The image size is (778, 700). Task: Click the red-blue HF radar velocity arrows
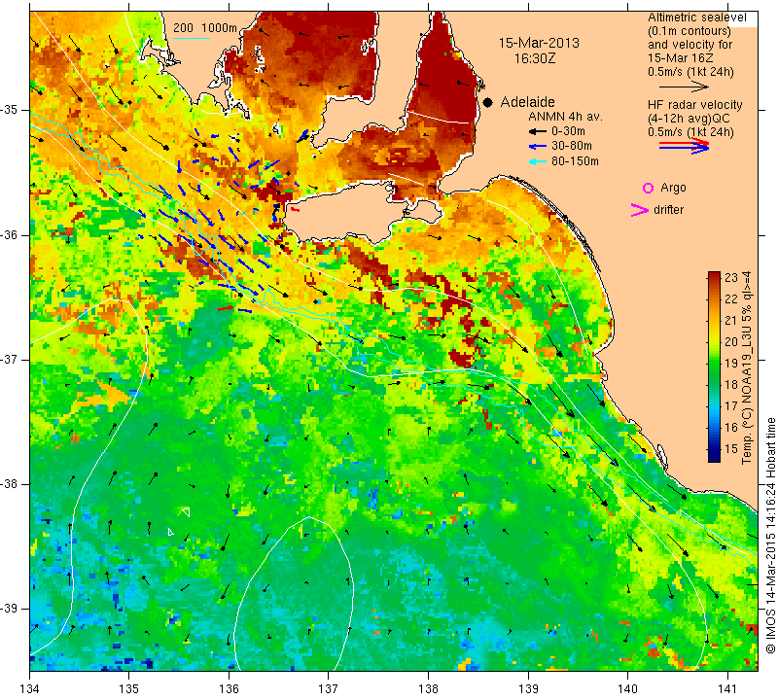tap(685, 146)
